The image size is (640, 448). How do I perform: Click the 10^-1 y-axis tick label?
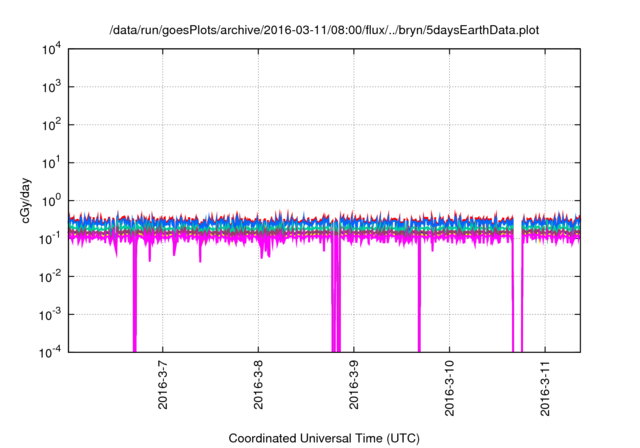pyautogui.click(x=50, y=239)
